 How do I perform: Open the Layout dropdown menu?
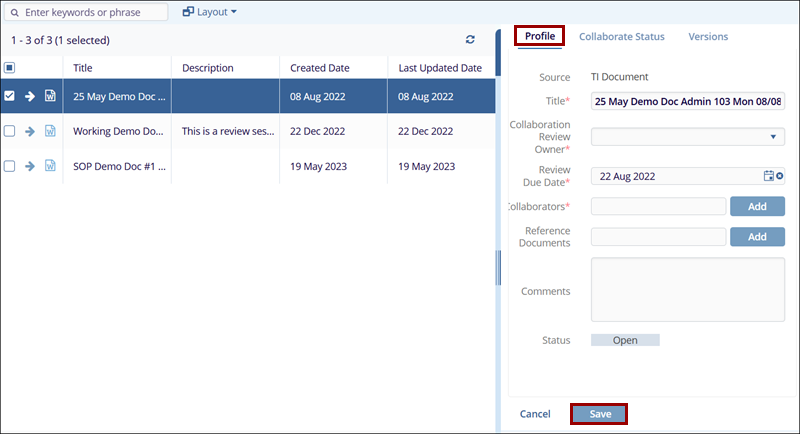210,13
